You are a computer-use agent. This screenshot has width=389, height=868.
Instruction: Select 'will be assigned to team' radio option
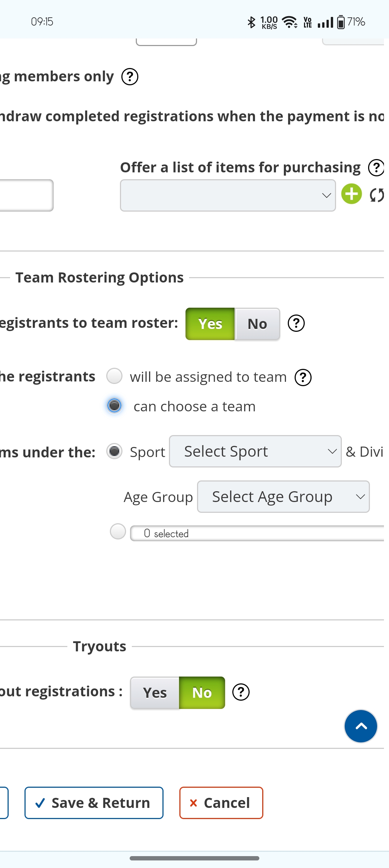pos(115,376)
